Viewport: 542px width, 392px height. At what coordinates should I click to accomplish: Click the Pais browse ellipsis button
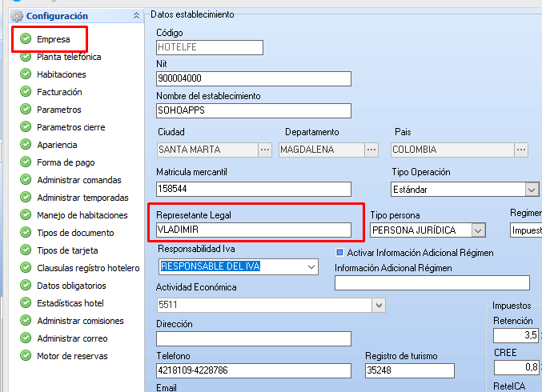point(521,150)
